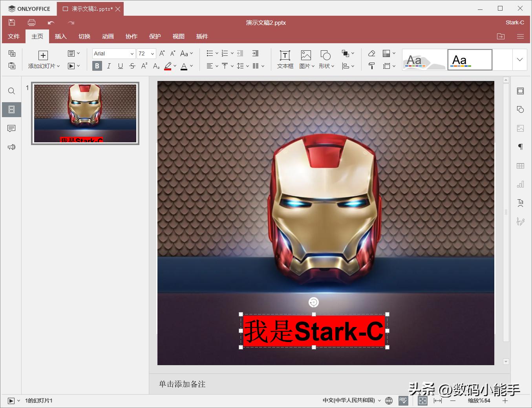Open table settings in right sidebar

[x=520, y=166]
